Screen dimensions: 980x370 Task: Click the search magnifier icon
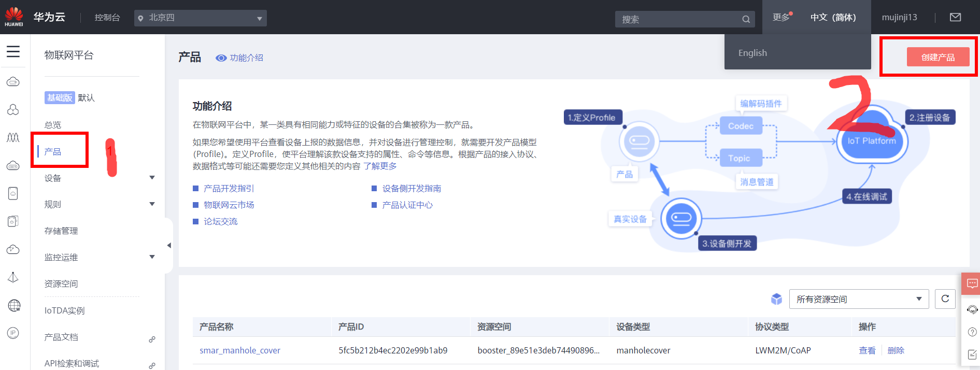pyautogui.click(x=746, y=19)
